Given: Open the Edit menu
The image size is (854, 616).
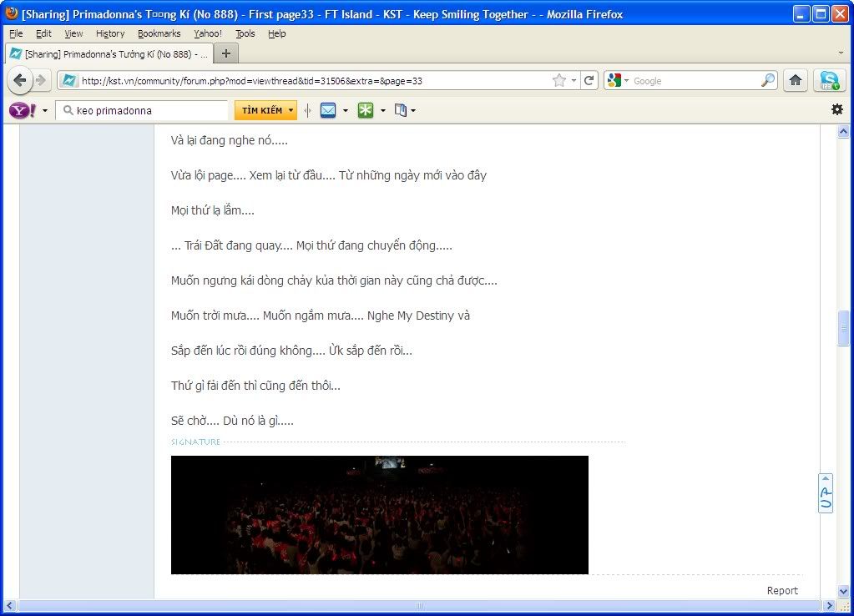Looking at the screenshot, I should [43, 33].
